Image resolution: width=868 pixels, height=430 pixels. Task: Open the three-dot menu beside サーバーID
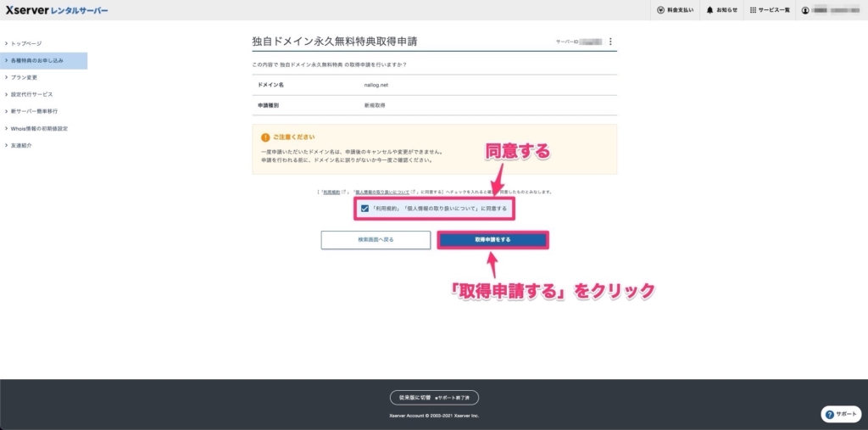(x=610, y=42)
